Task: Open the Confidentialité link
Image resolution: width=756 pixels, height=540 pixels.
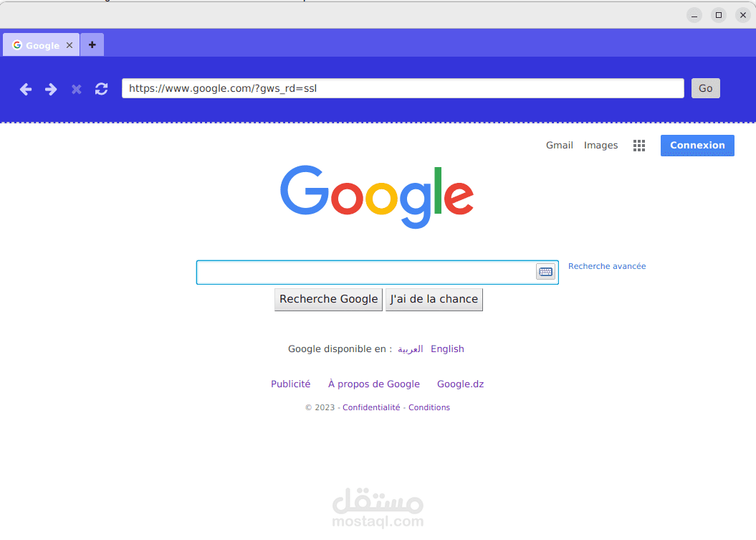Action: [371, 407]
